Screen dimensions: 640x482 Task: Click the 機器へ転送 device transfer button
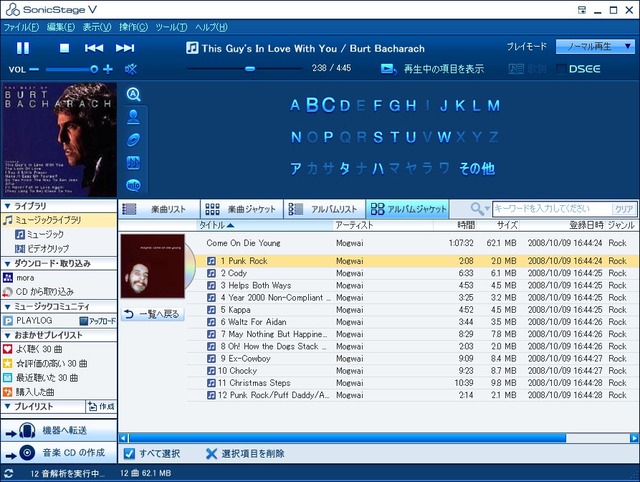pos(59,430)
